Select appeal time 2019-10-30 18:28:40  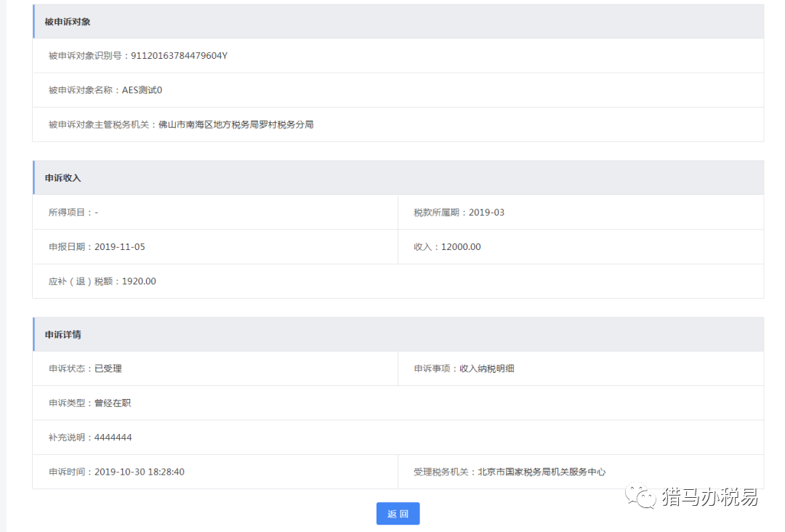[x=139, y=472]
